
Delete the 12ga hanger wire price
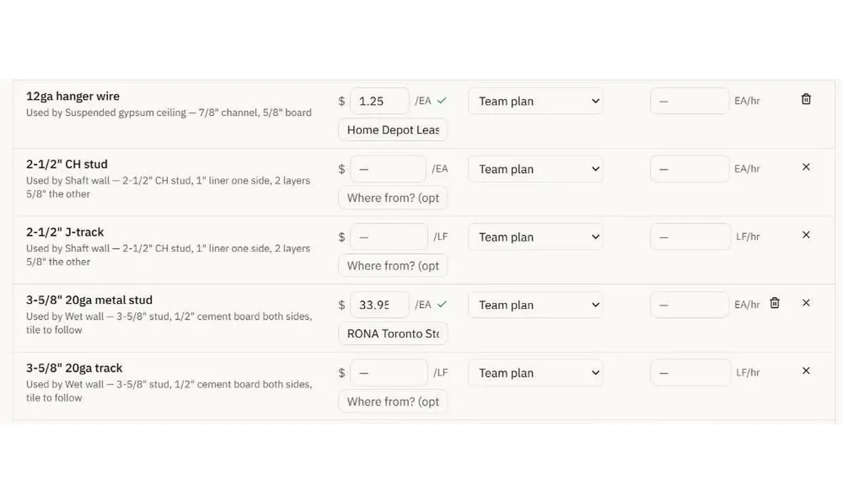(x=806, y=99)
